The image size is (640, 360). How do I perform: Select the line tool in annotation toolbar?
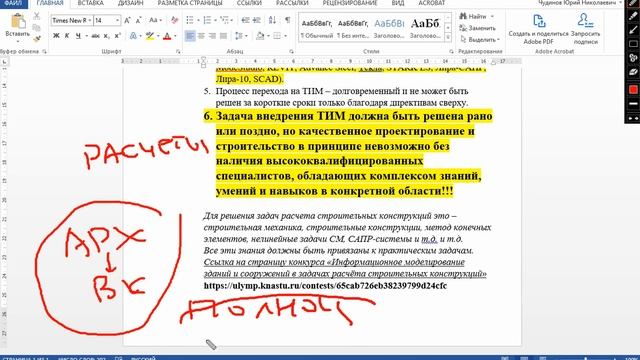click(633, 30)
